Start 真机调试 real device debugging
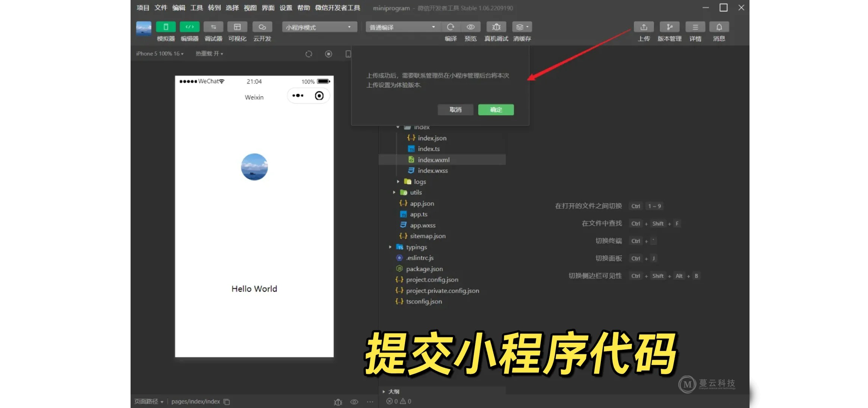The width and height of the screenshot is (868, 408). tap(496, 27)
